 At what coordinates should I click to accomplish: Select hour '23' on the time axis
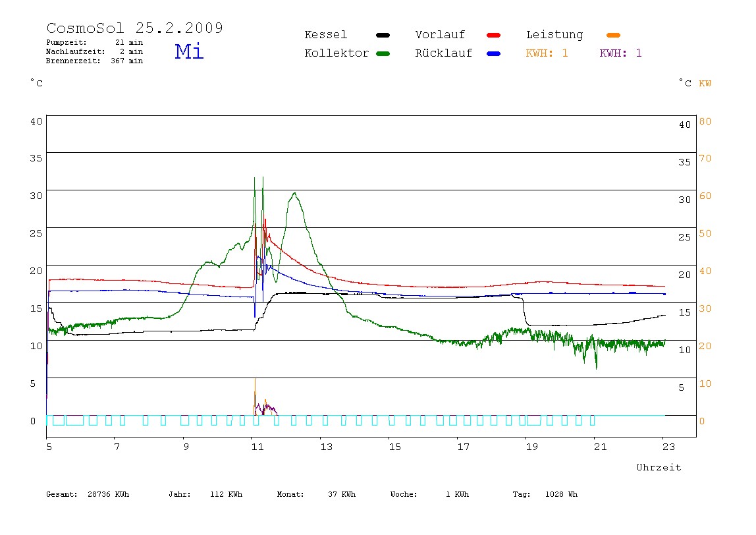pos(668,447)
